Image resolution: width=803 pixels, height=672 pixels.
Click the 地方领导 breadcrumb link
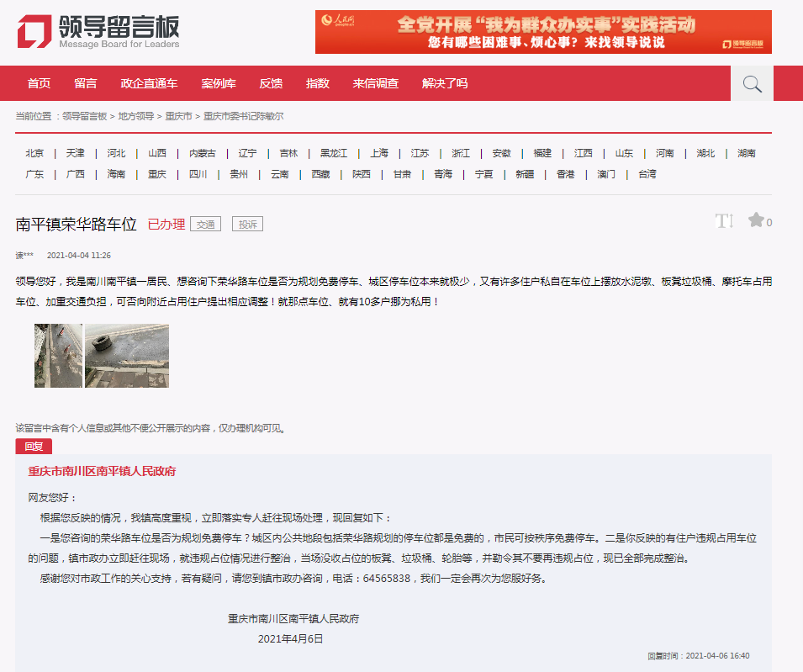tap(135, 116)
